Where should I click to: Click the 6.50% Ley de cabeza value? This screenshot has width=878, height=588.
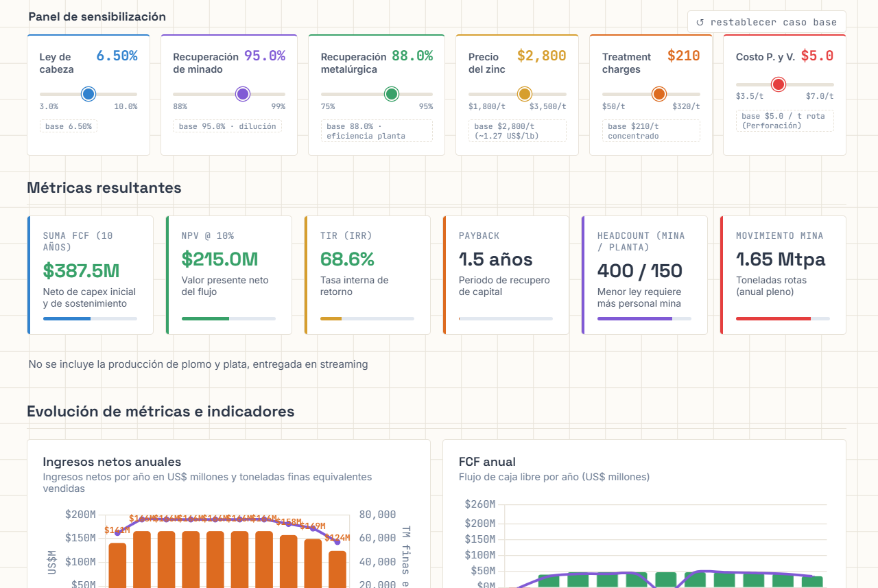[x=117, y=56]
